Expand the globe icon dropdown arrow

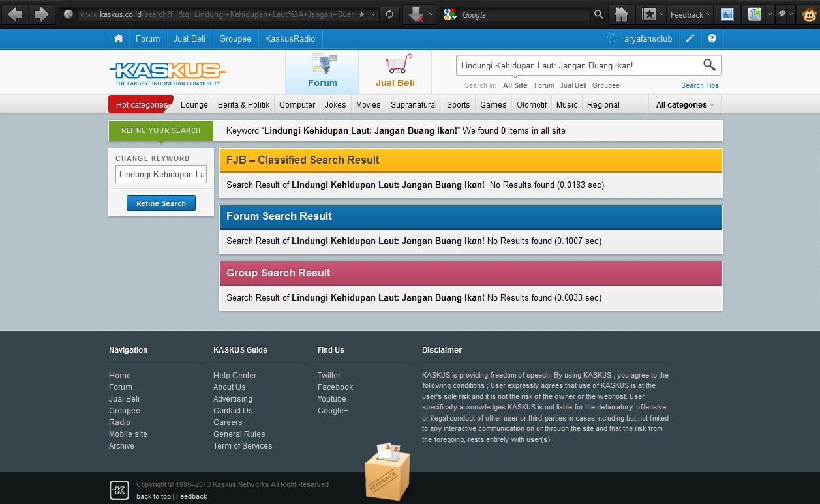(x=770, y=14)
